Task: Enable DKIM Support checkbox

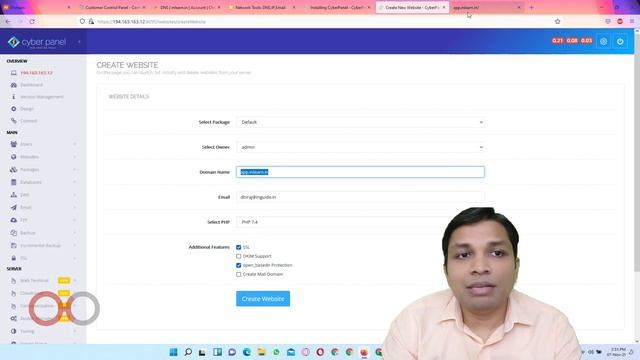Action: click(x=238, y=256)
